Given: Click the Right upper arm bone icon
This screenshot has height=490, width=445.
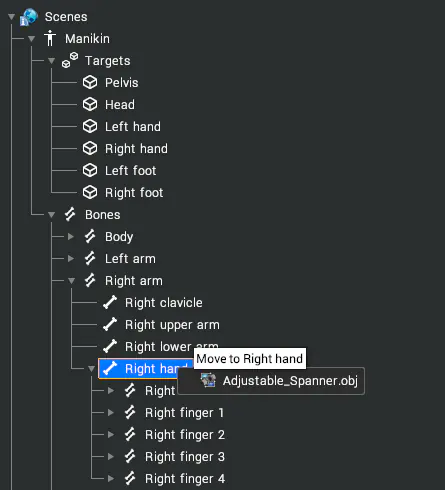Looking at the screenshot, I should [x=110, y=324].
